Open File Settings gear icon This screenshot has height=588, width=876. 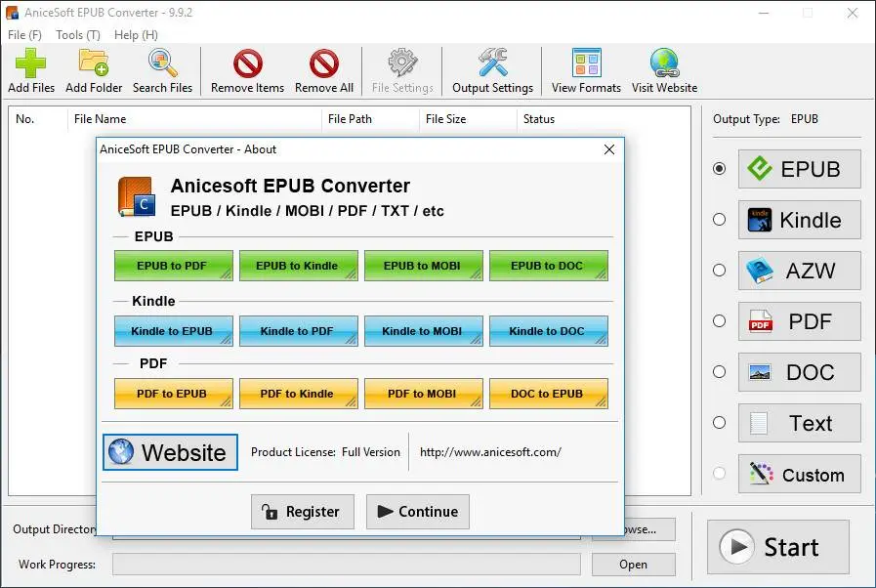pyautogui.click(x=402, y=63)
